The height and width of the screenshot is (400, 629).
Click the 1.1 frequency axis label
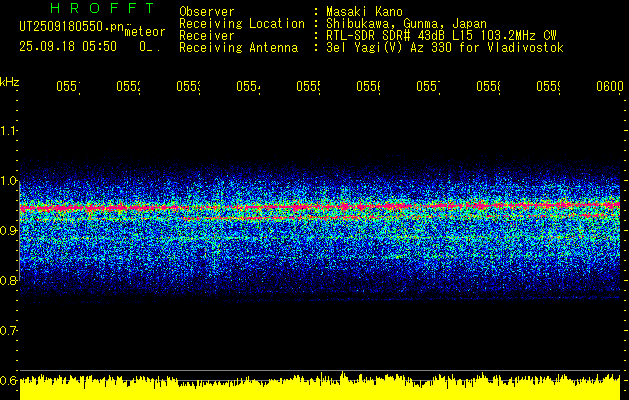(x=8, y=131)
